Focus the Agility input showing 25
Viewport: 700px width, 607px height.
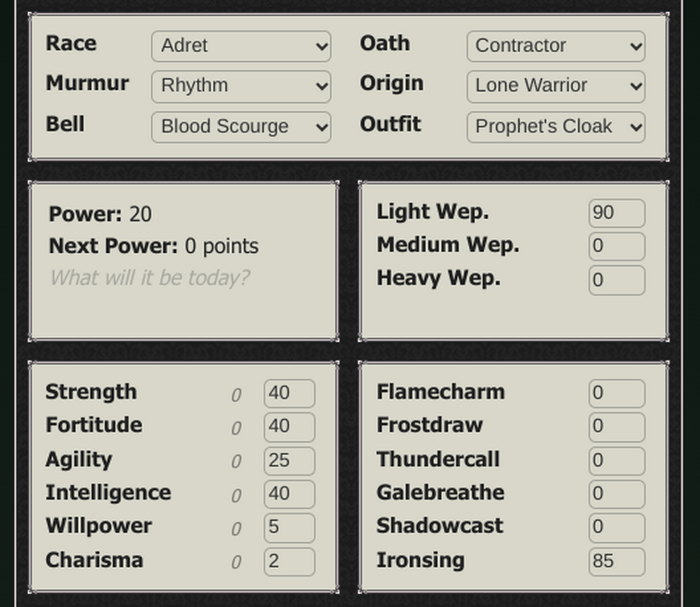click(288, 461)
